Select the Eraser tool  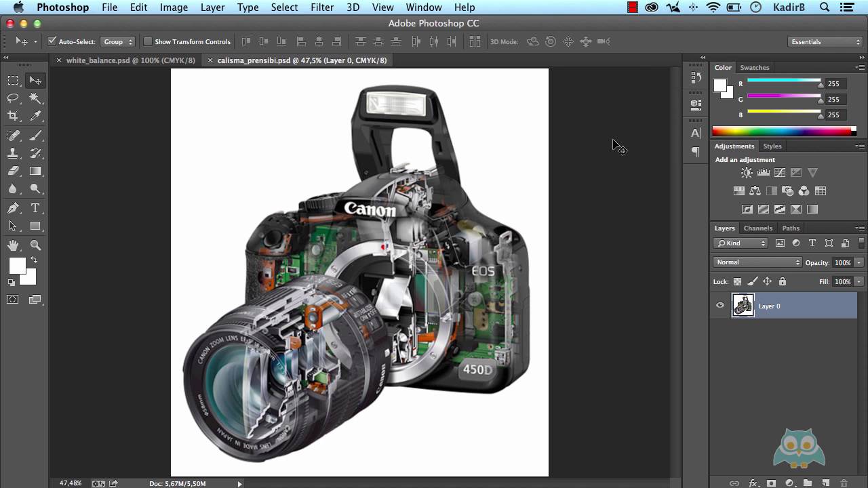13,171
